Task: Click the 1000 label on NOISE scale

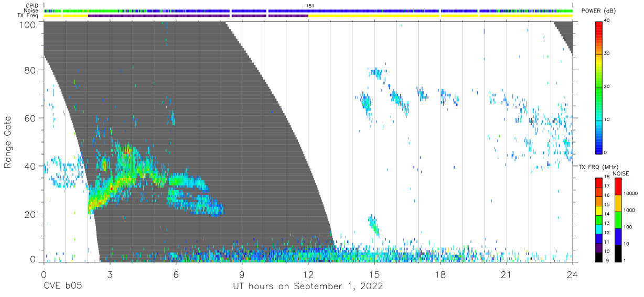Action: coord(630,210)
